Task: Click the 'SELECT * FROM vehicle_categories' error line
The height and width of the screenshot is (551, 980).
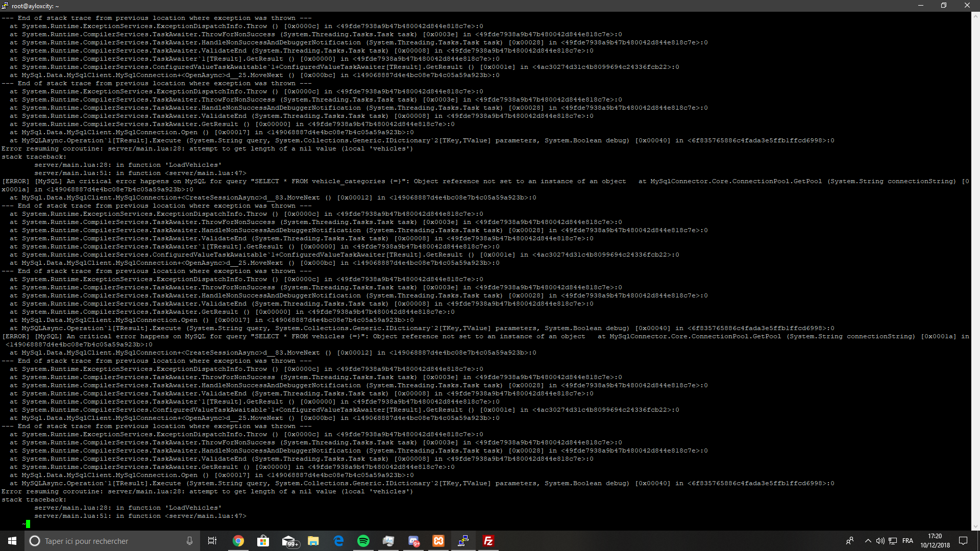Action: point(485,185)
